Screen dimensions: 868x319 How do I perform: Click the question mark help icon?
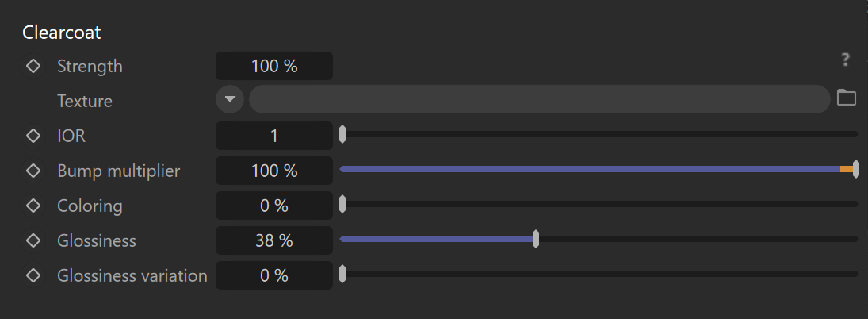[x=845, y=60]
